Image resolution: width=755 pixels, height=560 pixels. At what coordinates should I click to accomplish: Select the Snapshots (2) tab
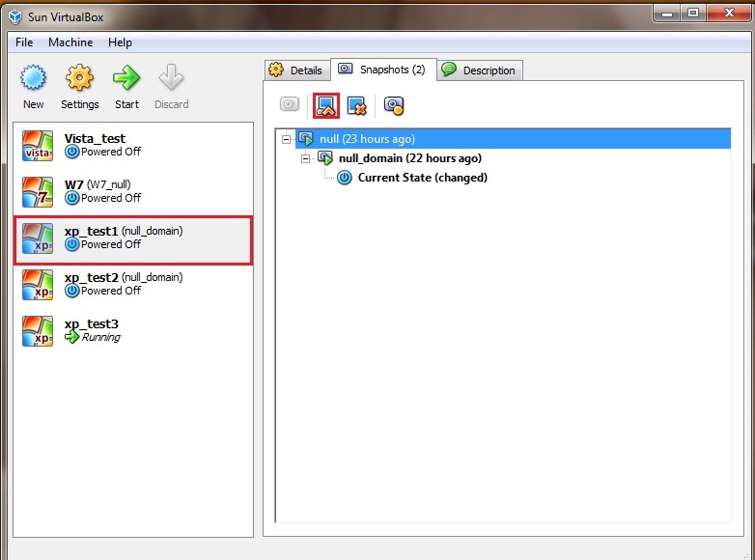pyautogui.click(x=383, y=70)
